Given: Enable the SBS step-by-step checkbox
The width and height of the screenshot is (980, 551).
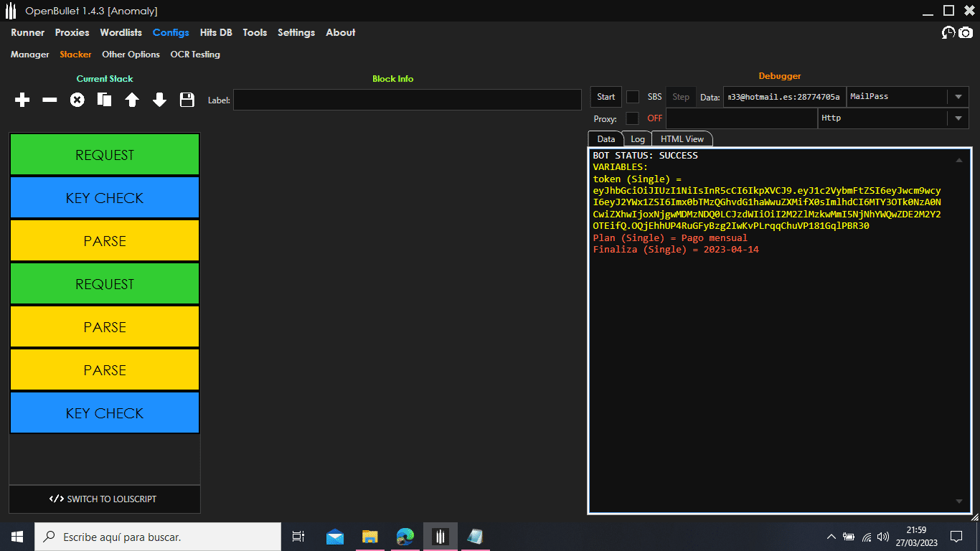Looking at the screenshot, I should [633, 97].
